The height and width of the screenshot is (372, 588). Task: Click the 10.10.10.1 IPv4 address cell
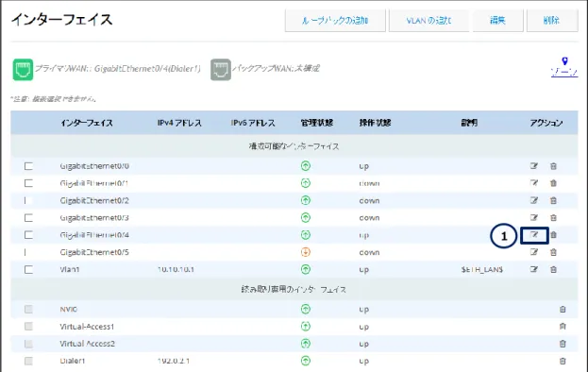176,269
